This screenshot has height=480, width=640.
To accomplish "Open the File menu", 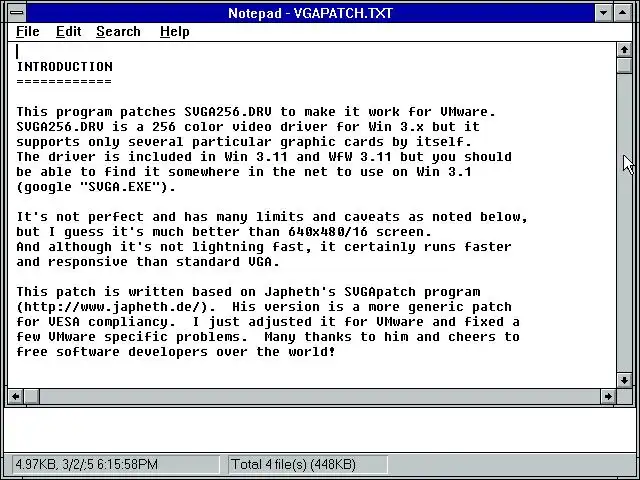I will click(x=28, y=31).
